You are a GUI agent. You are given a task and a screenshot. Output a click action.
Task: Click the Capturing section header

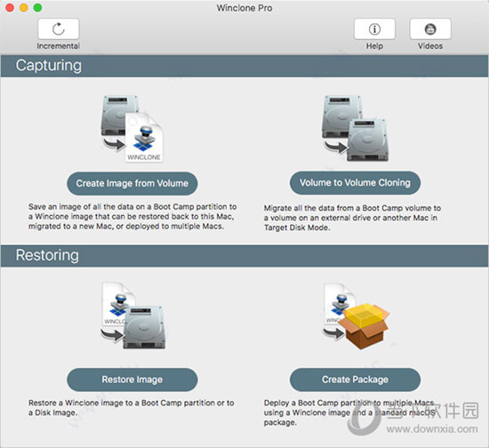pyautogui.click(x=244, y=66)
